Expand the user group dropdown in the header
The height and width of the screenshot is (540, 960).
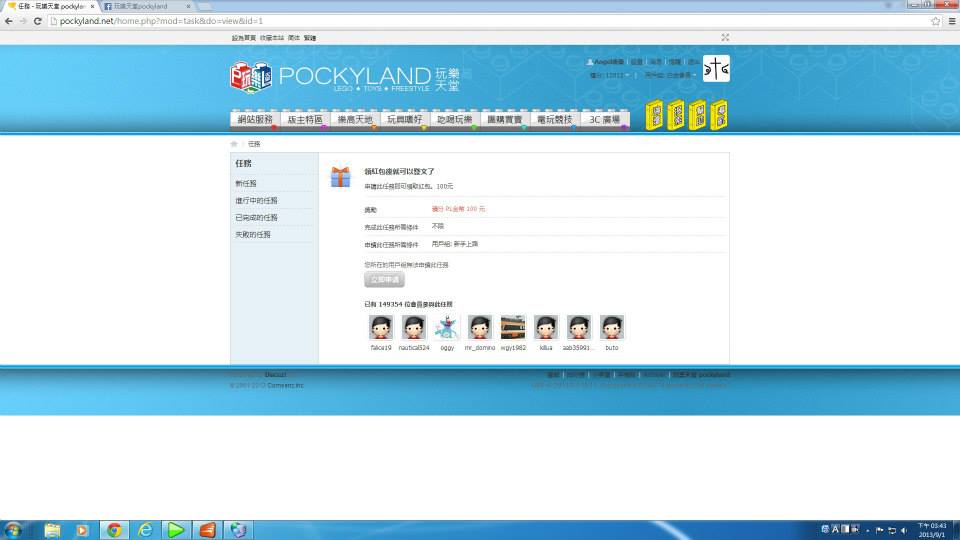click(x=693, y=75)
